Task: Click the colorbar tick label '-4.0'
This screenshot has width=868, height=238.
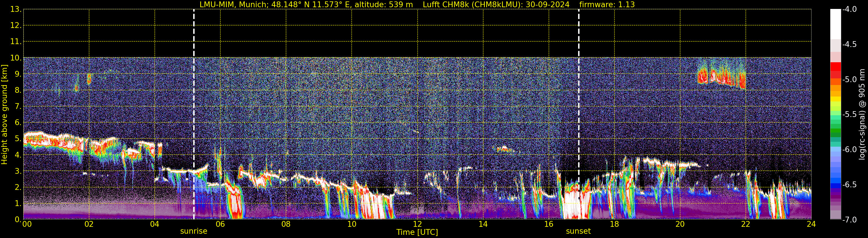Action: coord(849,10)
